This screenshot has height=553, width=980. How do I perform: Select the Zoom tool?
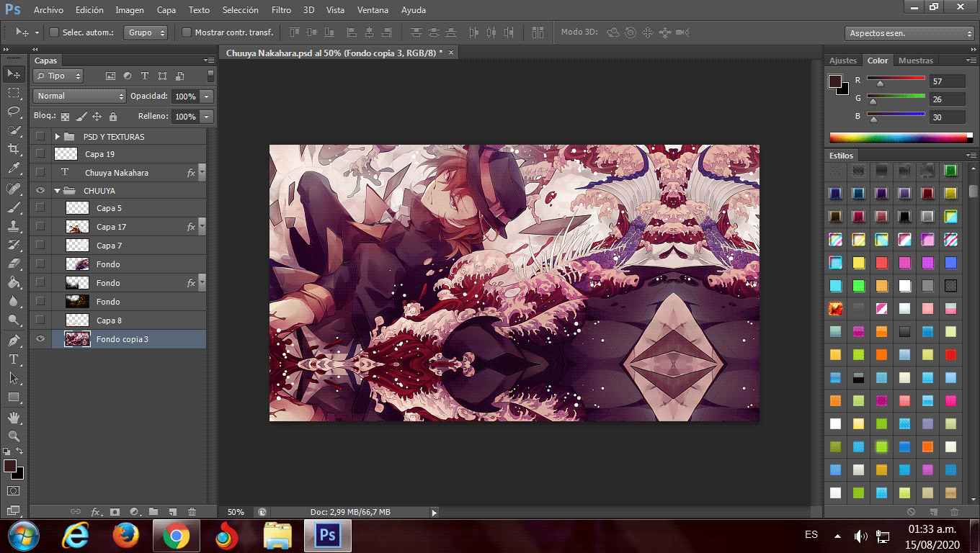click(x=14, y=436)
